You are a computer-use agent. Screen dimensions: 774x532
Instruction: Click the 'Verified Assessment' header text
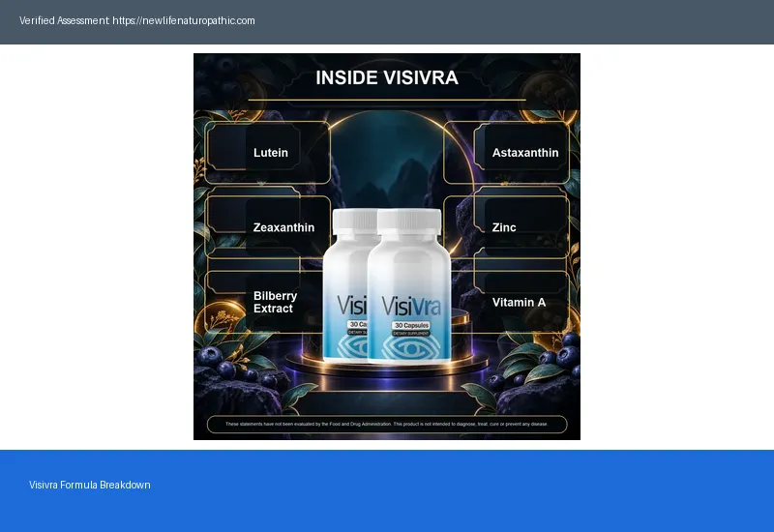[x=64, y=20]
